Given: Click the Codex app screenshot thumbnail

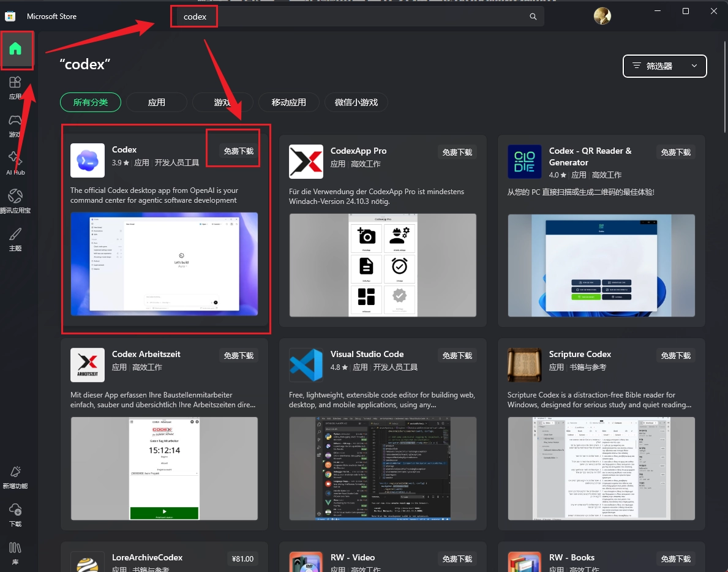Looking at the screenshot, I should click(164, 264).
